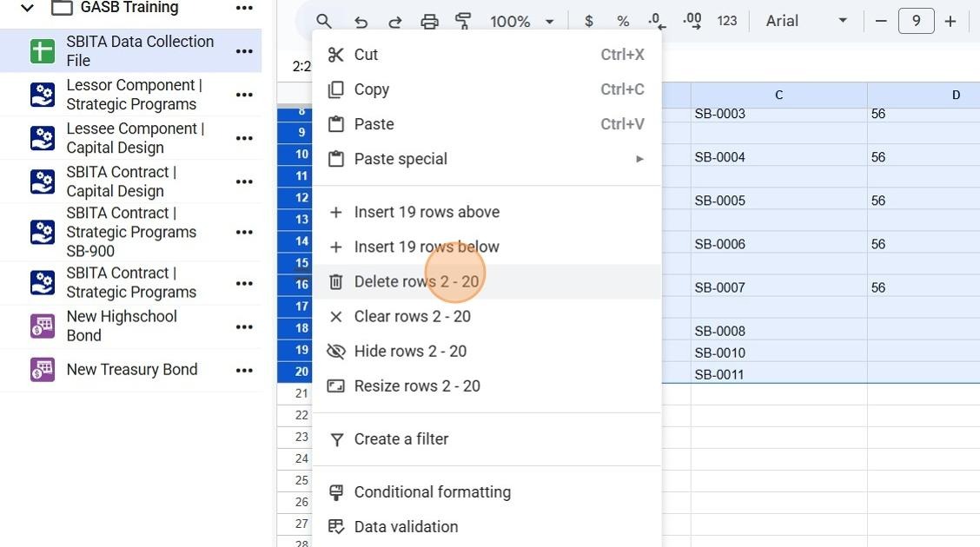Format as currency with dollar icon
This screenshot has height=547, width=980.
pyautogui.click(x=589, y=21)
